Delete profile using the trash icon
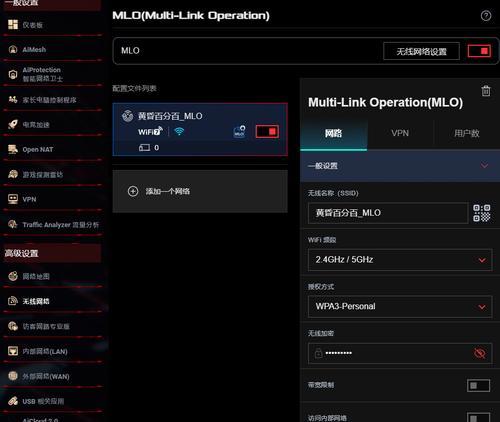The height and width of the screenshot is (422, 500). tap(486, 91)
